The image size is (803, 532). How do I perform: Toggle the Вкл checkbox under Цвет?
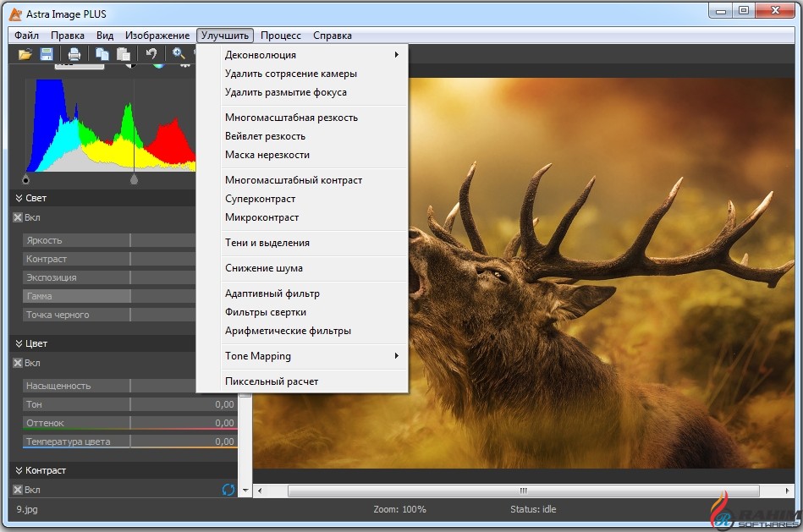pyautogui.click(x=18, y=363)
